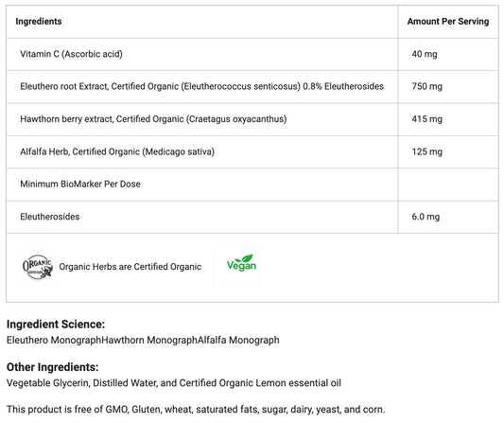
Task: Open the Hawthorn Monograph link
Action: coord(149,340)
